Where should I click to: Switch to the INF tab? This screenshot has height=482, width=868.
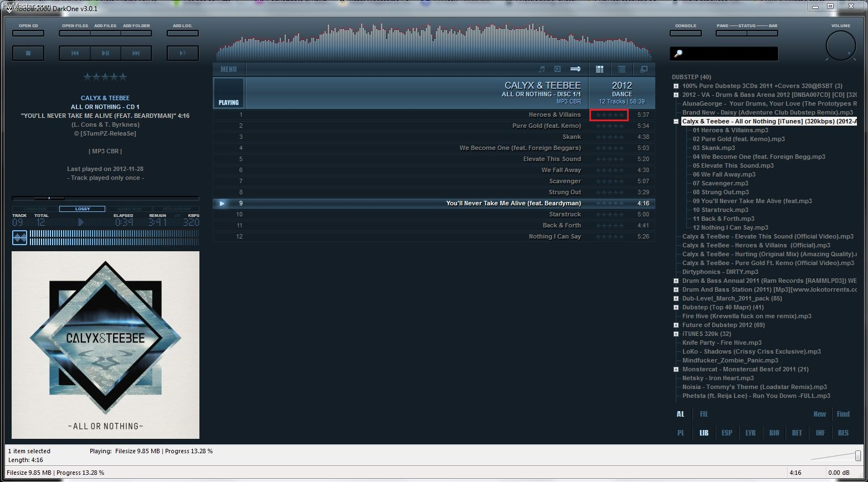[820, 433]
